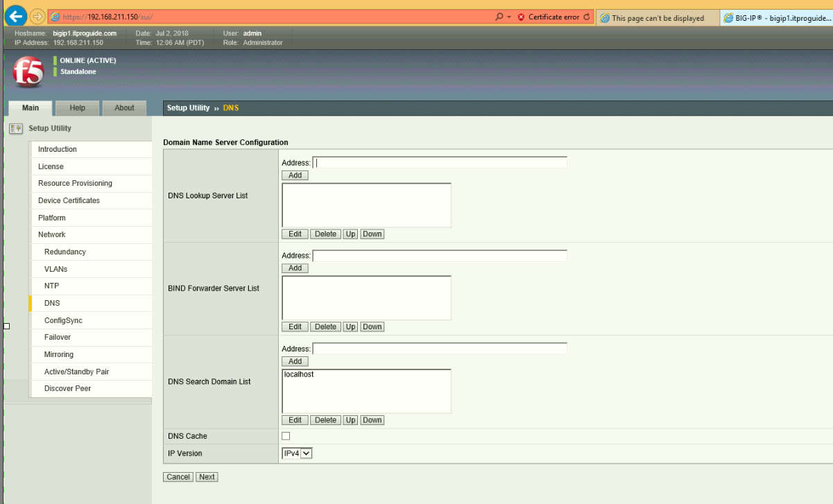833x504 pixels.
Task: Add address to DNS Search Domain List
Action: pos(295,361)
